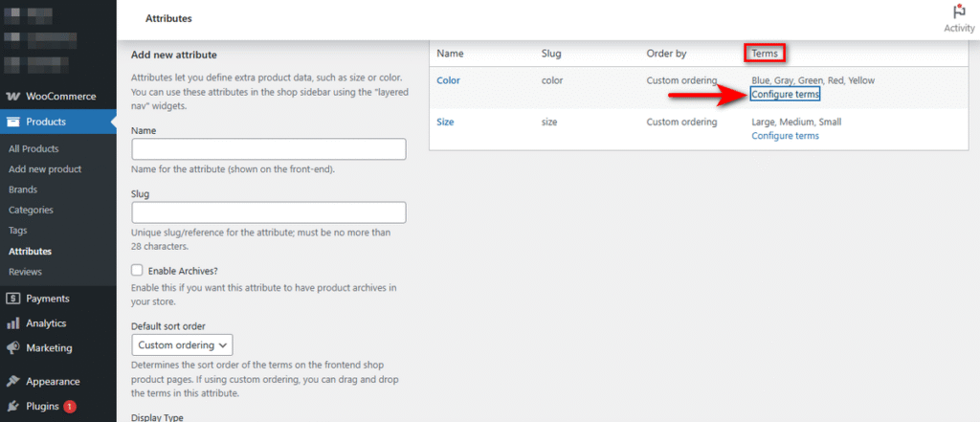Screen dimensions: 980x422
Task: Open the Activity flag icon
Action: pos(959,11)
